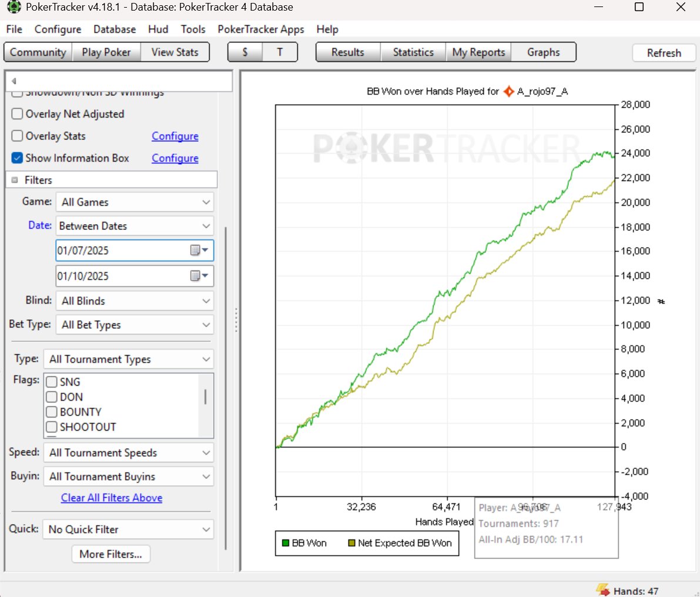Check the SHOOTOUT flag
The height and width of the screenshot is (597, 700).
point(52,427)
